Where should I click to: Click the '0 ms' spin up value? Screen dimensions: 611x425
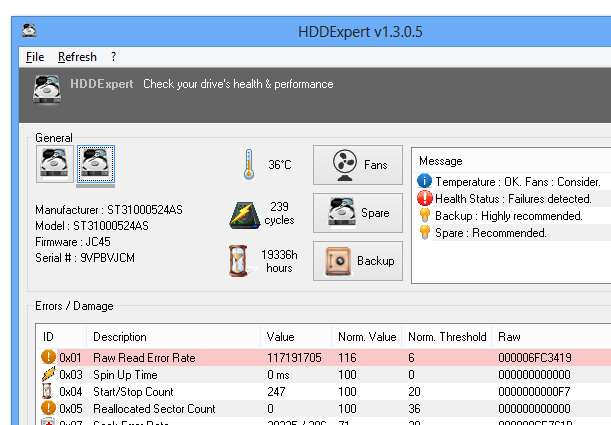pyautogui.click(x=278, y=375)
